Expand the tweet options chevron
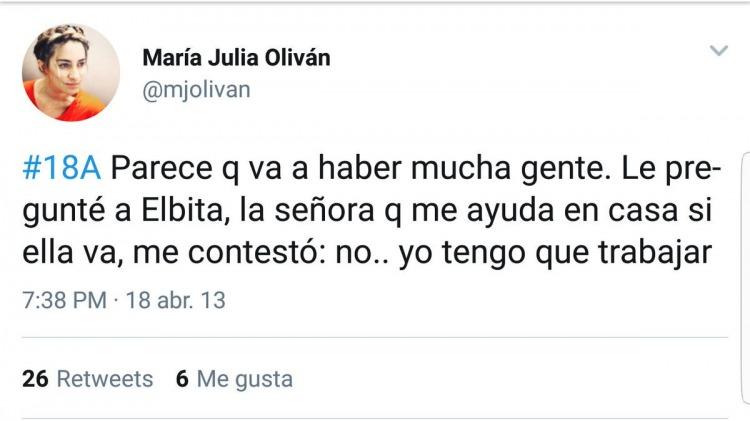The width and height of the screenshot is (750, 421). pyautogui.click(x=718, y=49)
